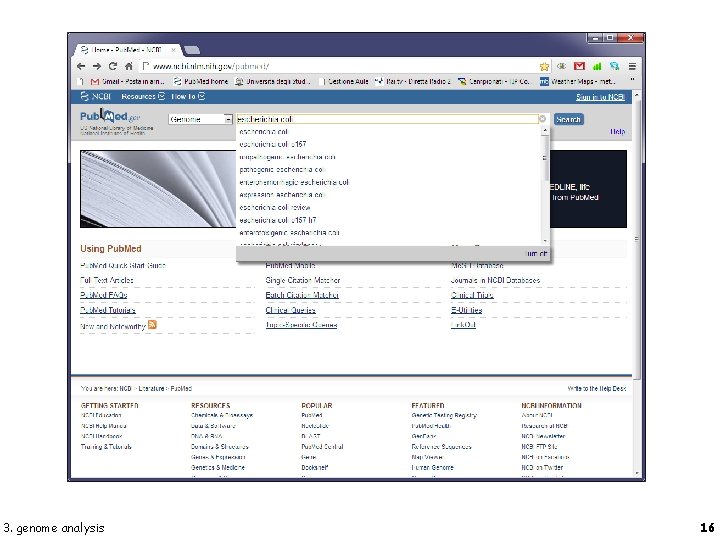Open PubMed FAQs link

click(x=104, y=295)
